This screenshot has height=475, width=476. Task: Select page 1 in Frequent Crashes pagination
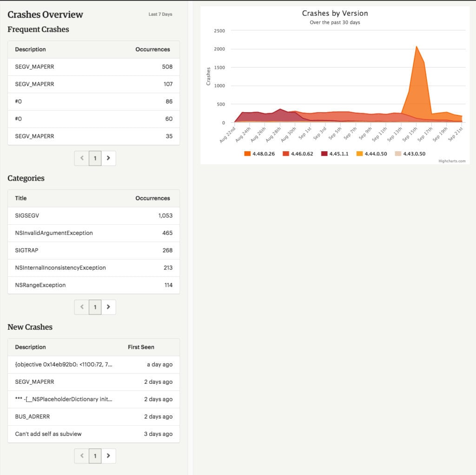tap(95, 158)
